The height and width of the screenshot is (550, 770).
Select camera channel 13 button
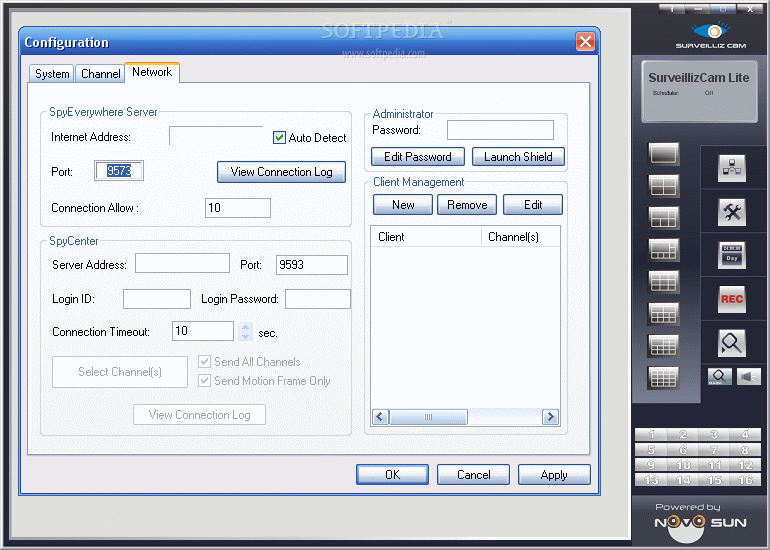[x=651, y=480]
